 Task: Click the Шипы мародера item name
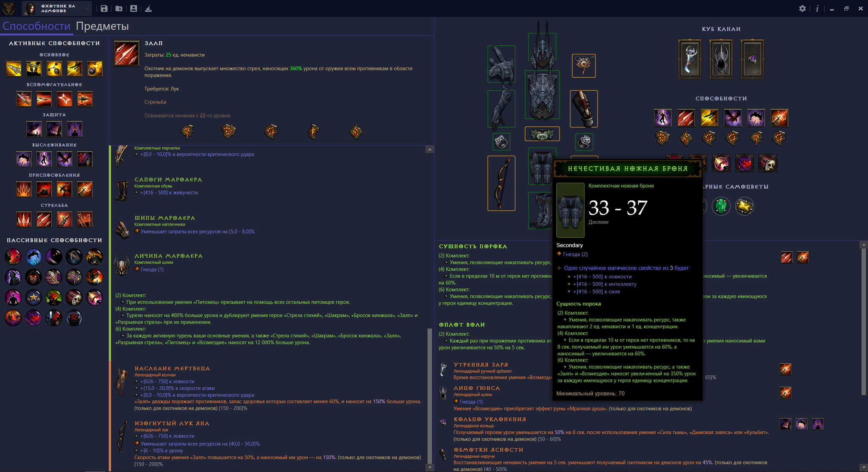[165, 218]
